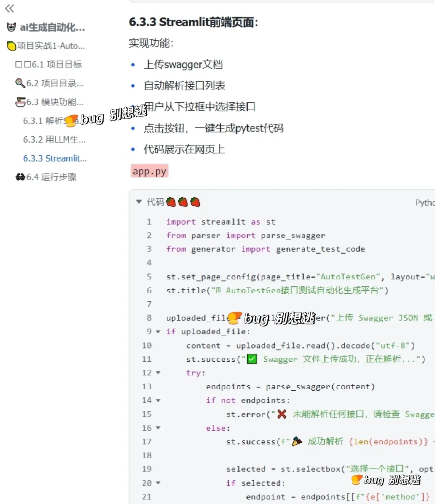The width and height of the screenshot is (435, 504).
Task: Collapse the 代码 block via its triangle
Action: pyautogui.click(x=139, y=202)
